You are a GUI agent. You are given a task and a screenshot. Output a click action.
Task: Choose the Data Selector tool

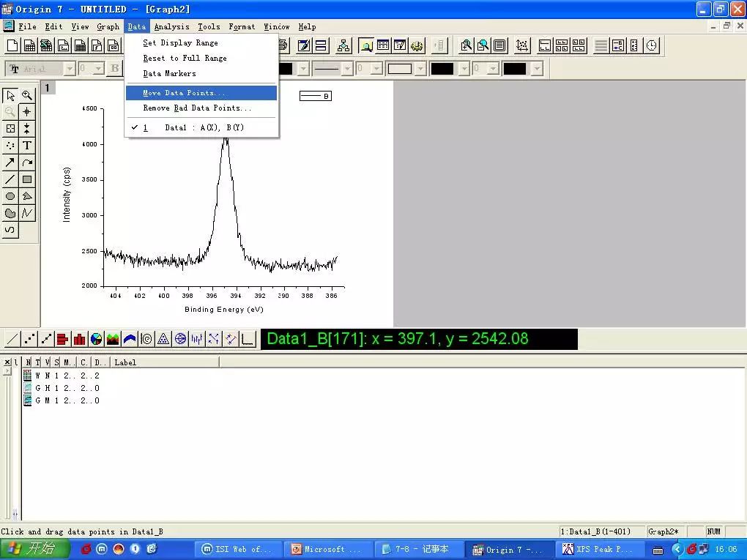tap(27, 129)
